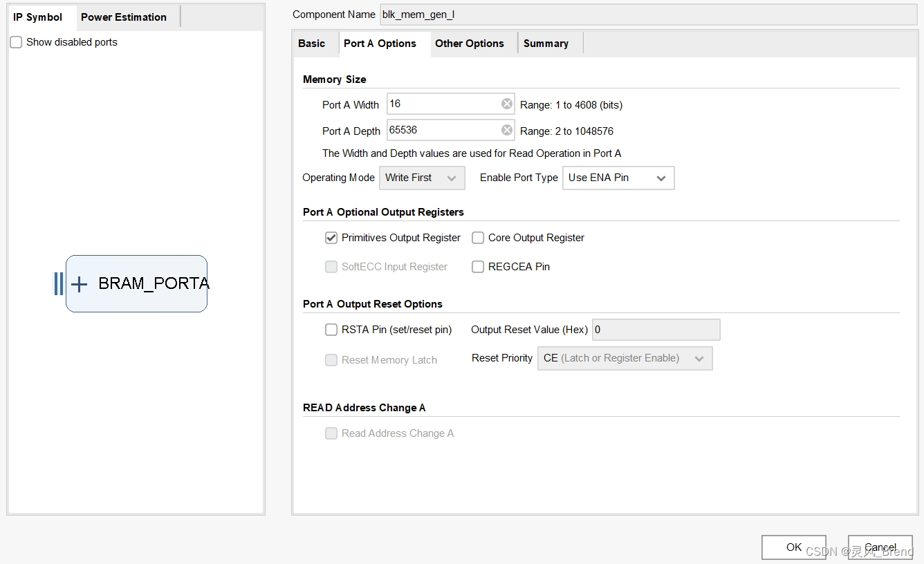This screenshot has width=924, height=564.
Task: Clear the Port A Depth field
Action: coord(507,130)
